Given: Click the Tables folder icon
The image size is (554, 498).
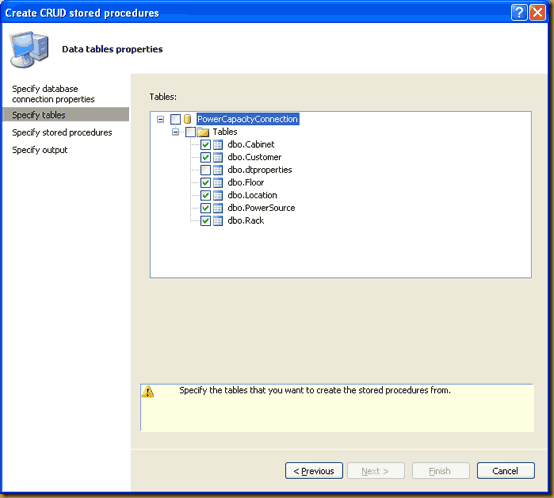Looking at the screenshot, I should pyautogui.click(x=203, y=132).
